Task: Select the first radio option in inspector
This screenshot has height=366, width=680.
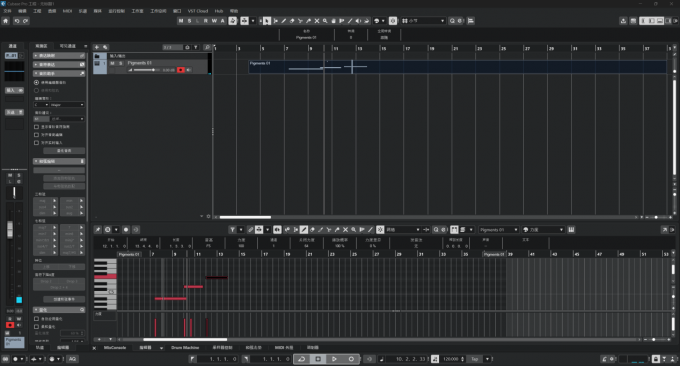Action: click(x=36, y=82)
